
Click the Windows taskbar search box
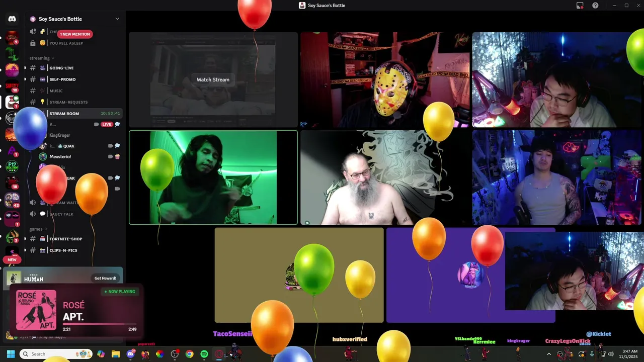click(56, 354)
